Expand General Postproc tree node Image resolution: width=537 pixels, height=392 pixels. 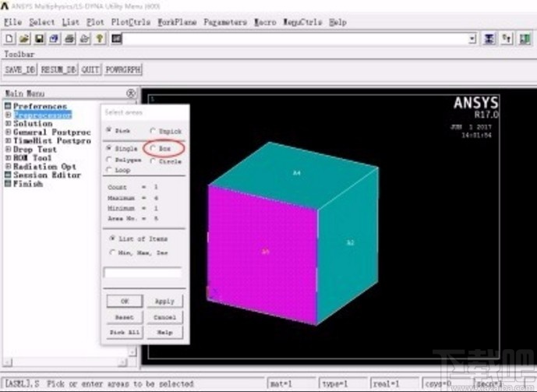[x=9, y=132]
